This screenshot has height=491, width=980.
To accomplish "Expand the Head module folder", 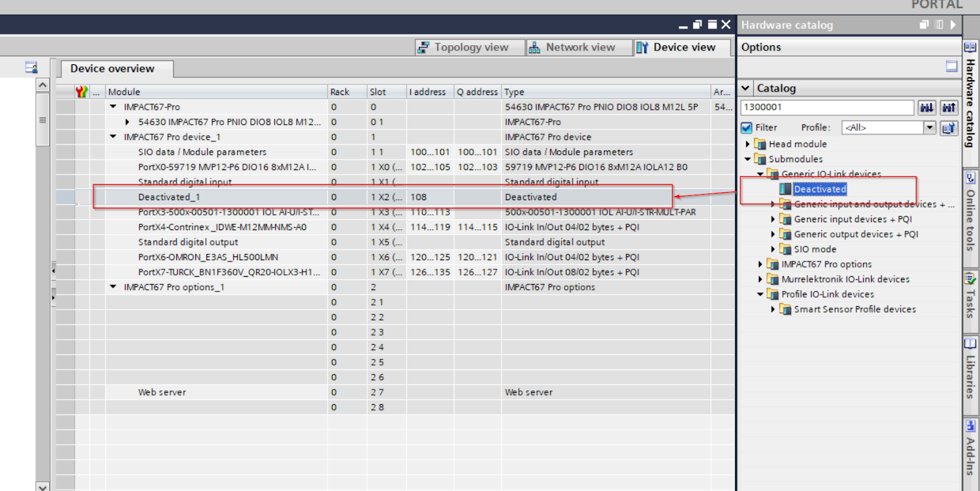I will (747, 144).
